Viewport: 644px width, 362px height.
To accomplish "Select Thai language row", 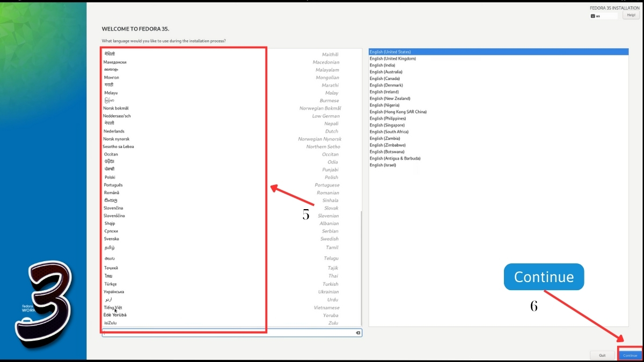I will click(x=231, y=276).
